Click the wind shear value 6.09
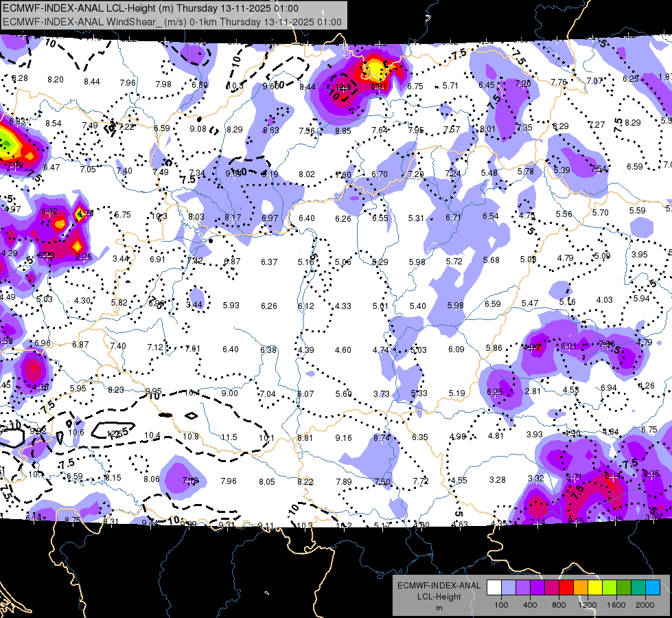The width and height of the screenshot is (672, 618). pyautogui.click(x=456, y=350)
